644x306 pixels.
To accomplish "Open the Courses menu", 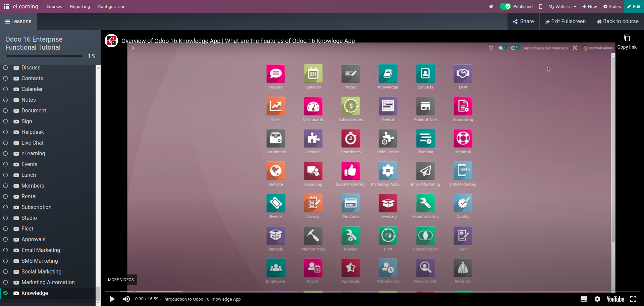I will click(54, 6).
